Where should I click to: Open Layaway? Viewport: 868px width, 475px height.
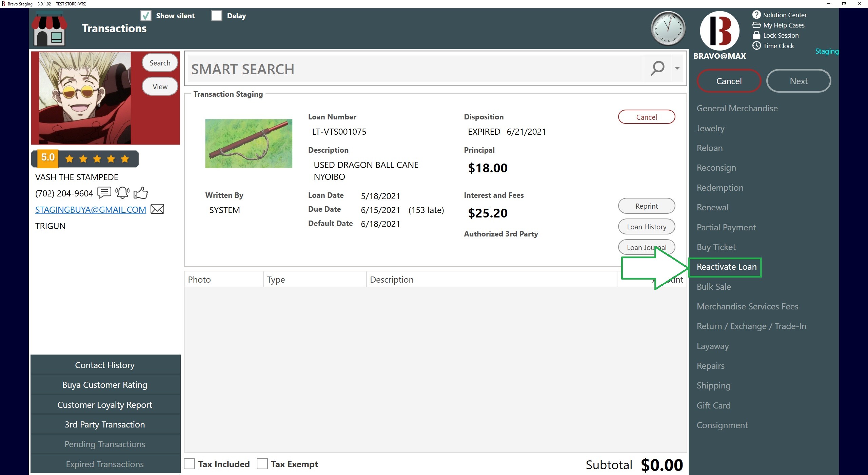click(712, 346)
